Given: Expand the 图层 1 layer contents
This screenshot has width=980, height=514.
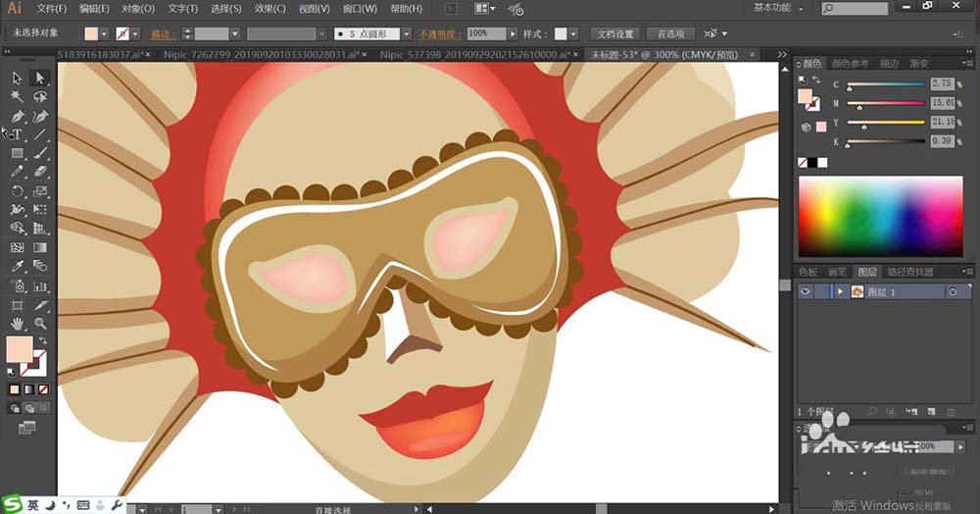Looking at the screenshot, I should pyautogui.click(x=840, y=292).
